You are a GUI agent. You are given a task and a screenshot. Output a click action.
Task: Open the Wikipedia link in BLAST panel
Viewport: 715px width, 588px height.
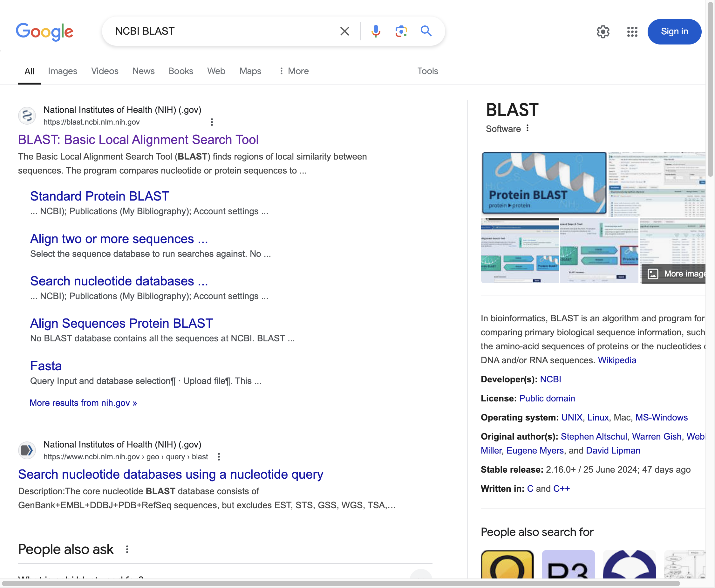(x=617, y=360)
